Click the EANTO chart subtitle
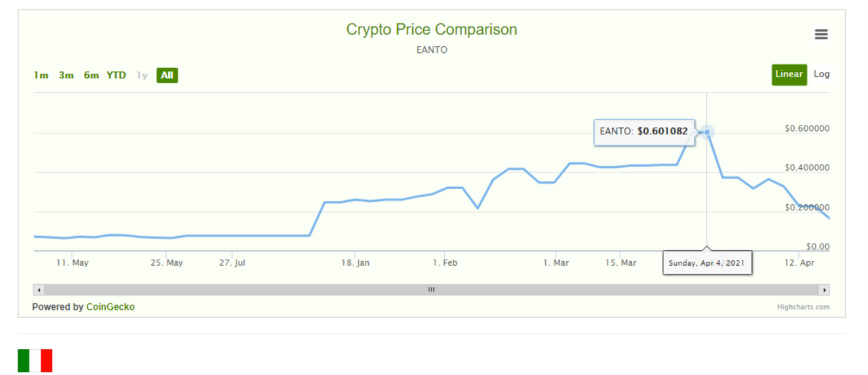 [x=431, y=50]
